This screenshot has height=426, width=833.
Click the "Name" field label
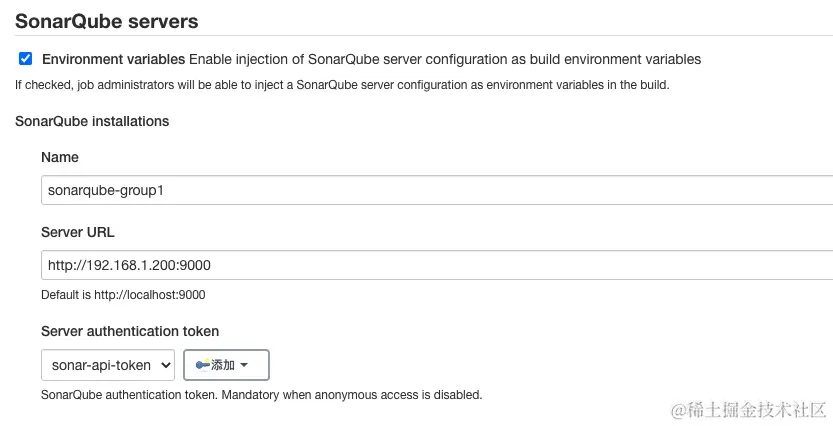(60, 157)
